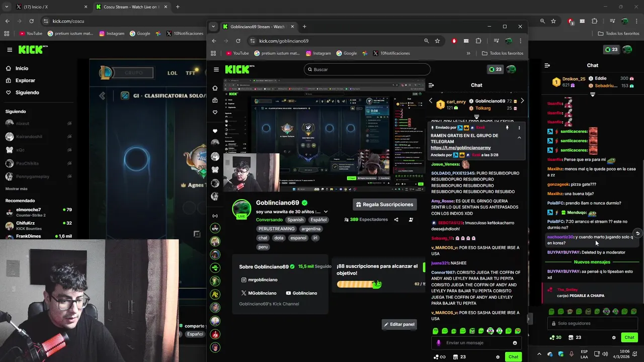Screen dimensions: 644x362
Task: Open the YouTube link Goblinciano
Action: tap(301, 293)
